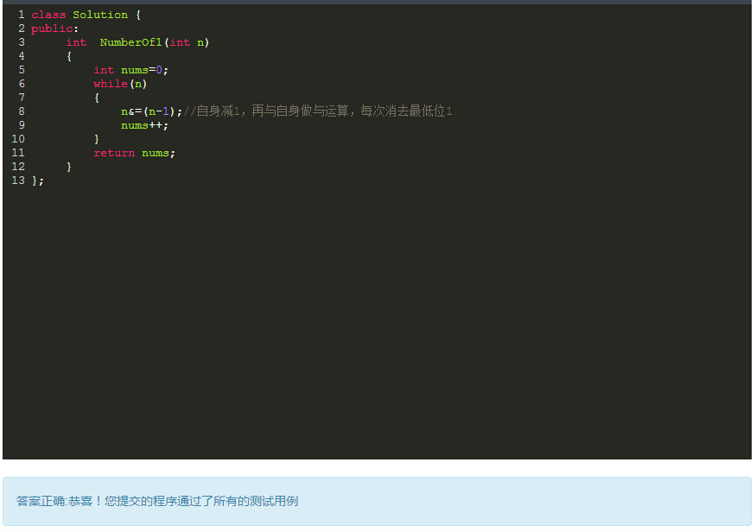This screenshot has height=532, width=756.
Task: Click 'NumberOf1' function name
Action: (x=130, y=42)
